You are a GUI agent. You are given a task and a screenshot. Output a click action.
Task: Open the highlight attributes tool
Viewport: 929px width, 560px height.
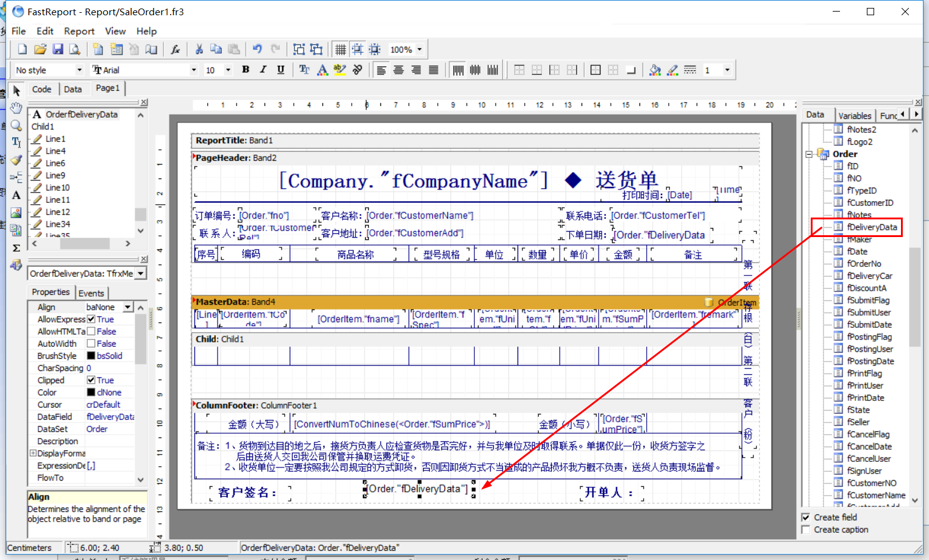pyautogui.click(x=340, y=70)
